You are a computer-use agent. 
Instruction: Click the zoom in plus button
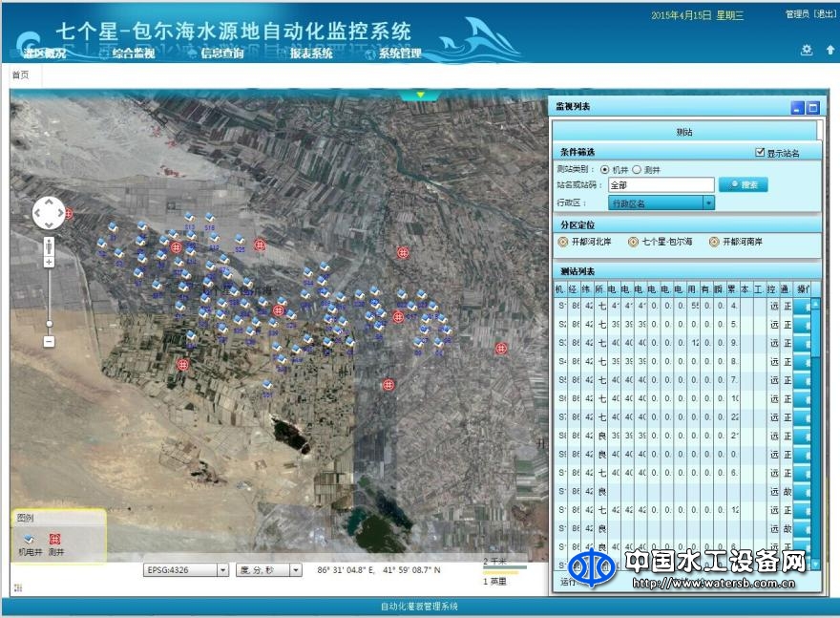coord(49,262)
